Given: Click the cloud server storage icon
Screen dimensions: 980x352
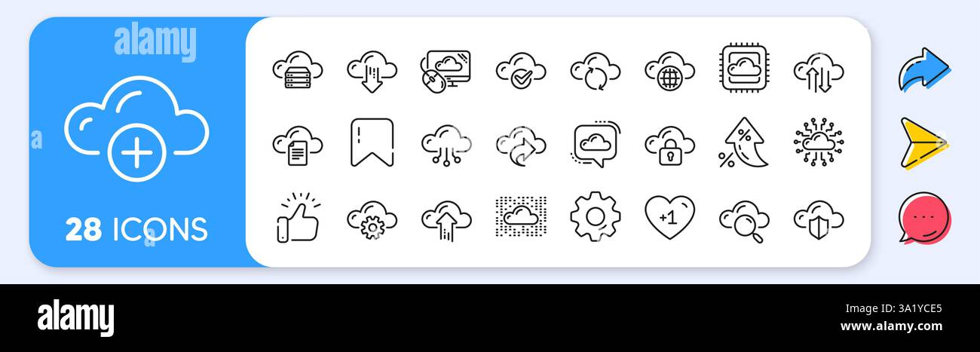Looking at the screenshot, I should [x=298, y=69].
